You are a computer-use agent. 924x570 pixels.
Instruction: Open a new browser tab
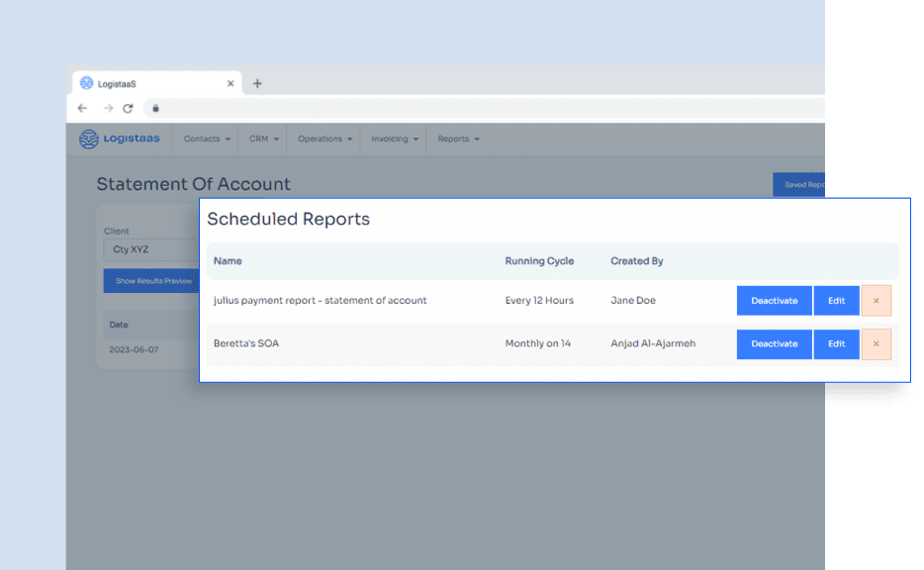click(257, 84)
